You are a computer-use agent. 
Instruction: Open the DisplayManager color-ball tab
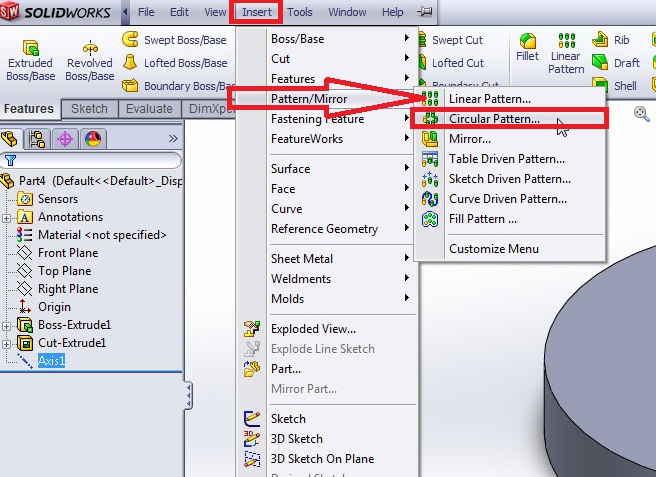pyautogui.click(x=93, y=139)
